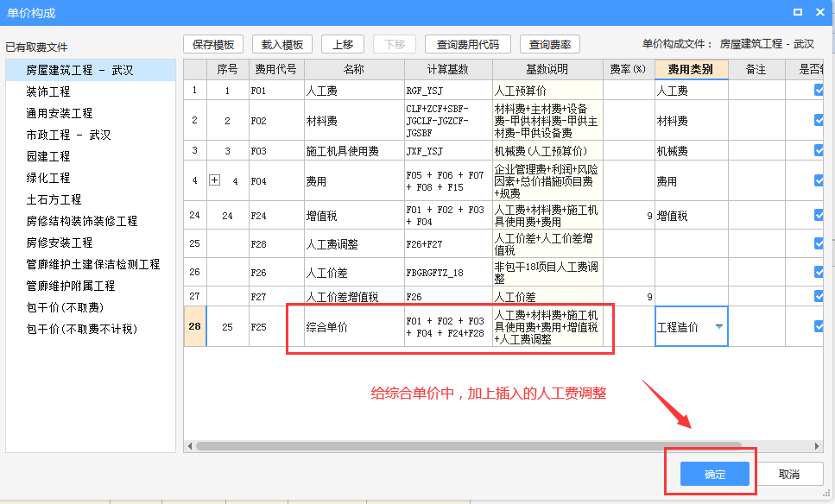Open 查询费率 lookup
This screenshot has height=504, width=835.
coord(549,45)
